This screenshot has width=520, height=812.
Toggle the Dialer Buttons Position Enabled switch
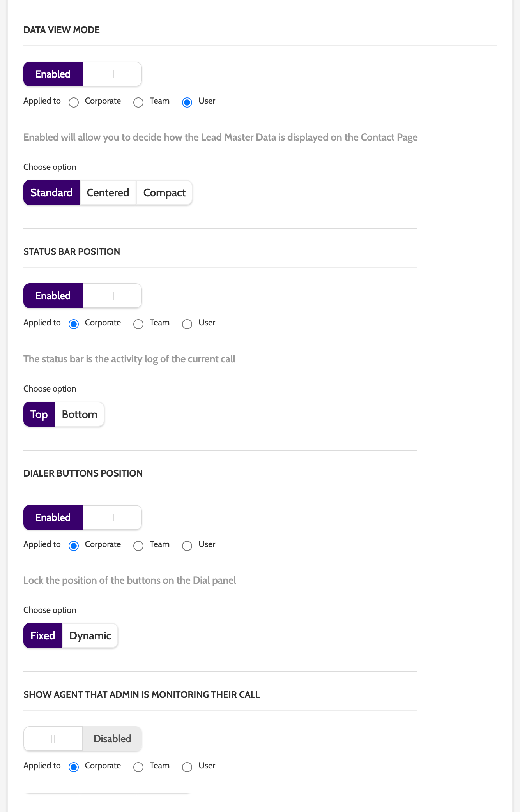coord(82,517)
